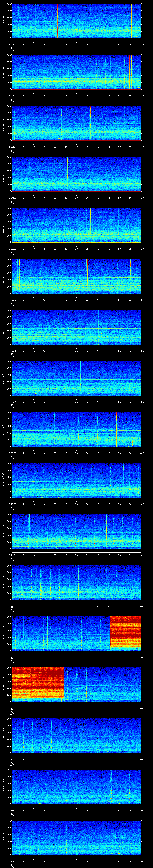Select the spectrogram panel starting at 16:05:00
153x868 pixels.
click(x=76, y=225)
